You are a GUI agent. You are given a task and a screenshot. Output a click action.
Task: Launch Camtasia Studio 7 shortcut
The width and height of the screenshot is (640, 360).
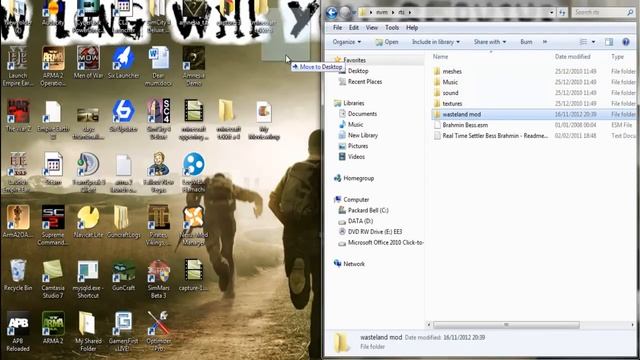pyautogui.click(x=53, y=278)
